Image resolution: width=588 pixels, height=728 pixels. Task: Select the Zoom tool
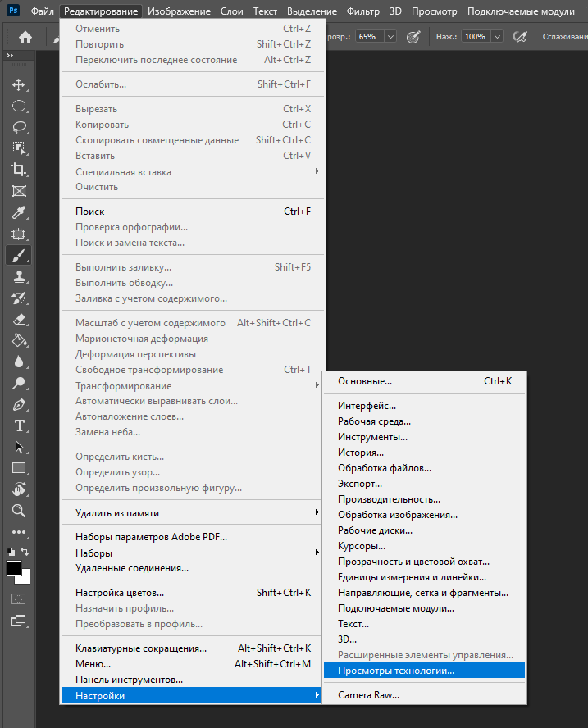[x=19, y=511]
